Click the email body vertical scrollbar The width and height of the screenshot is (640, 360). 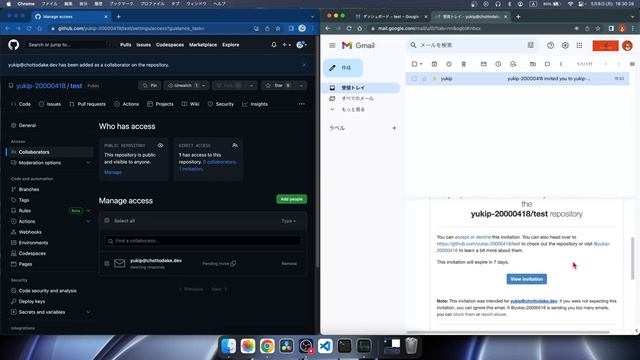click(x=633, y=259)
